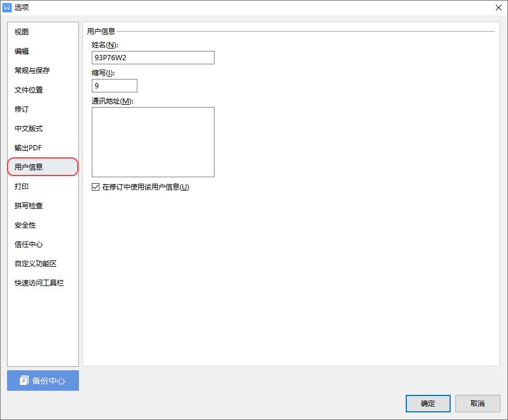Click the WPS logo icon in title bar
Screen dimensions: 508x420
(x=8, y=8)
